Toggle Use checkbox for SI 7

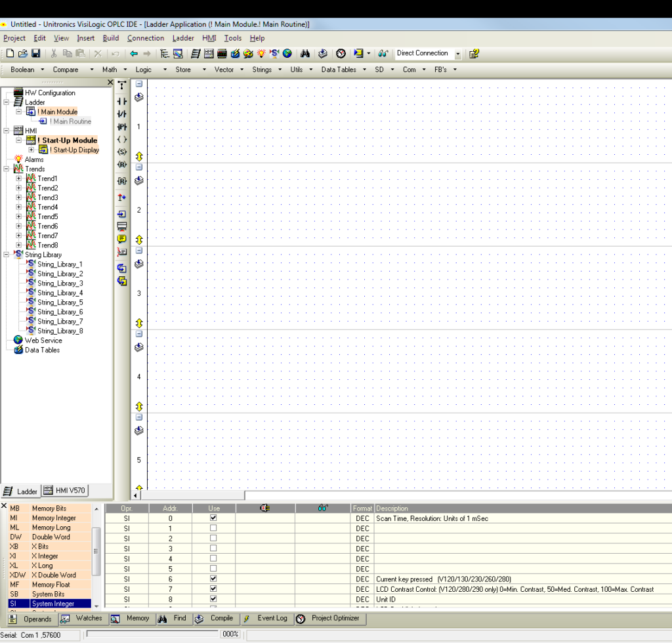click(213, 589)
